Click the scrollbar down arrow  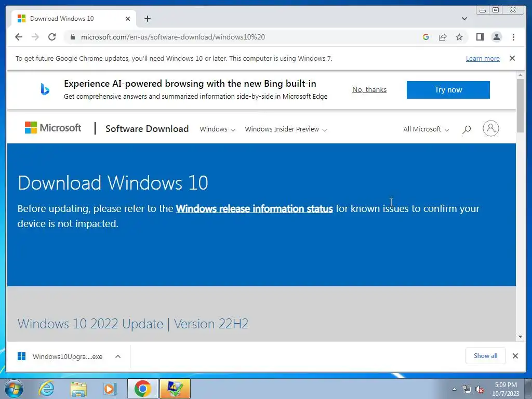click(521, 337)
